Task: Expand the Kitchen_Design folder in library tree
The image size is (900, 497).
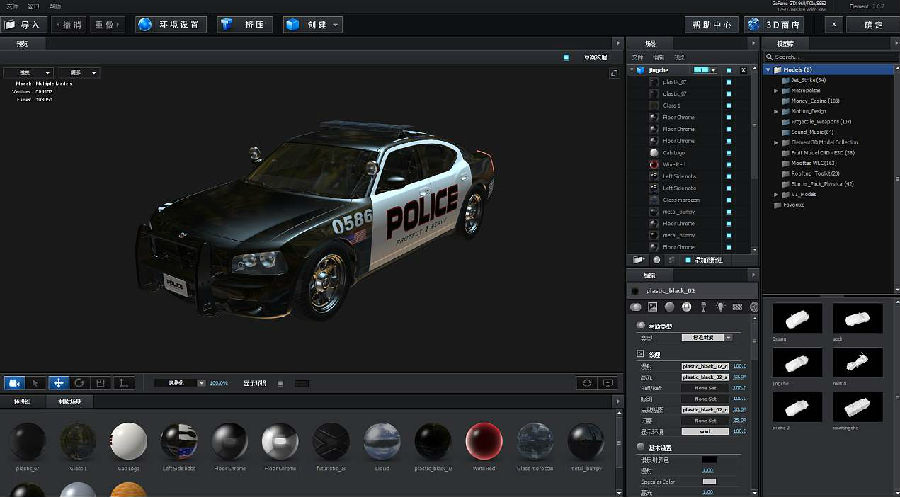Action: tap(777, 111)
